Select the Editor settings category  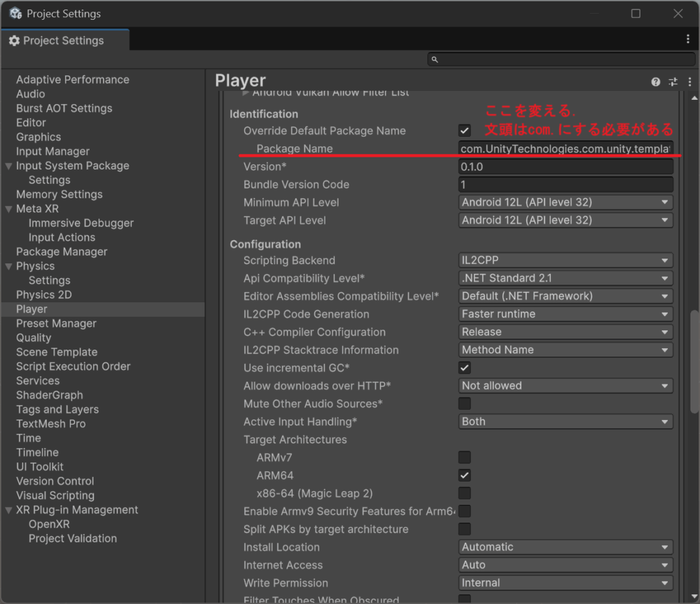[31, 122]
